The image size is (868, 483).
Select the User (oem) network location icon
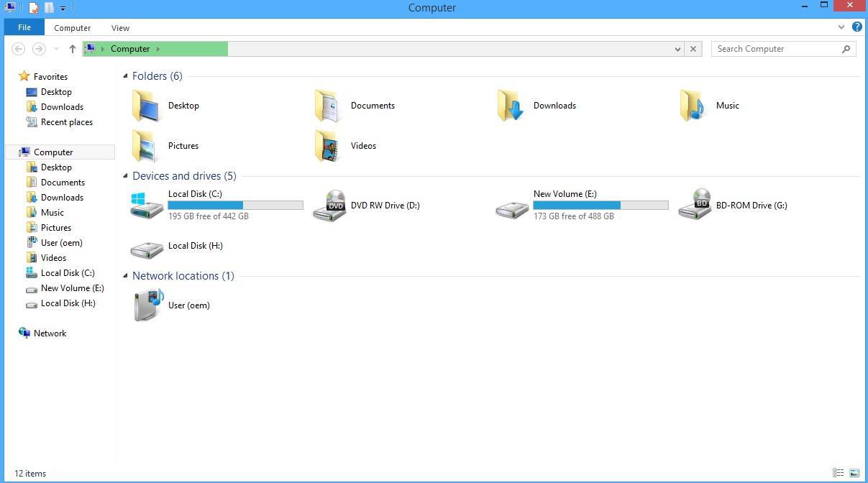tap(148, 305)
